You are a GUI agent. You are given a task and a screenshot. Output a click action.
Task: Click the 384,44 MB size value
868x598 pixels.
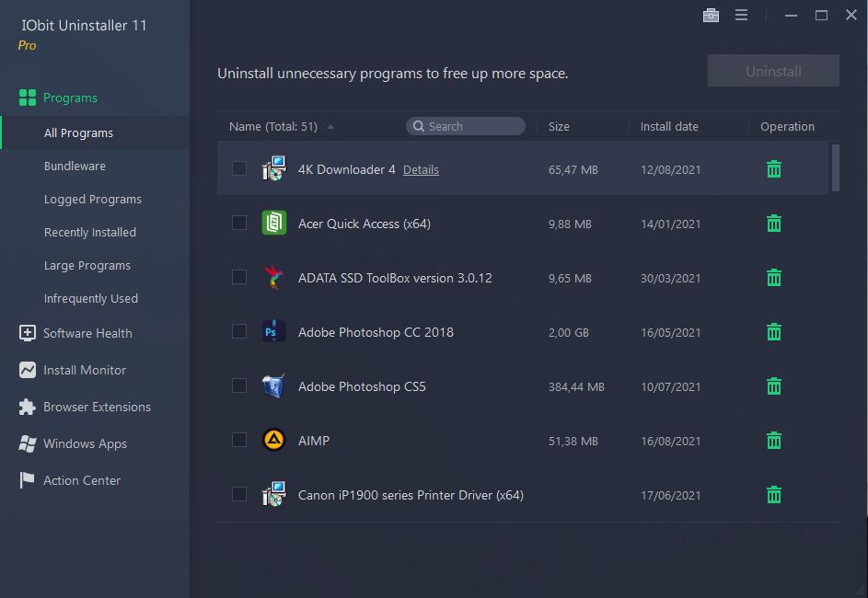tap(576, 386)
